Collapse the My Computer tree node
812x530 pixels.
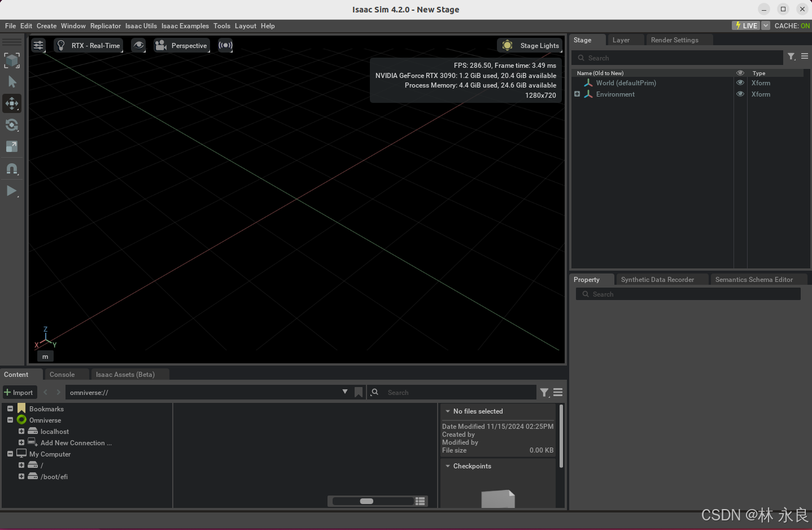click(x=10, y=454)
